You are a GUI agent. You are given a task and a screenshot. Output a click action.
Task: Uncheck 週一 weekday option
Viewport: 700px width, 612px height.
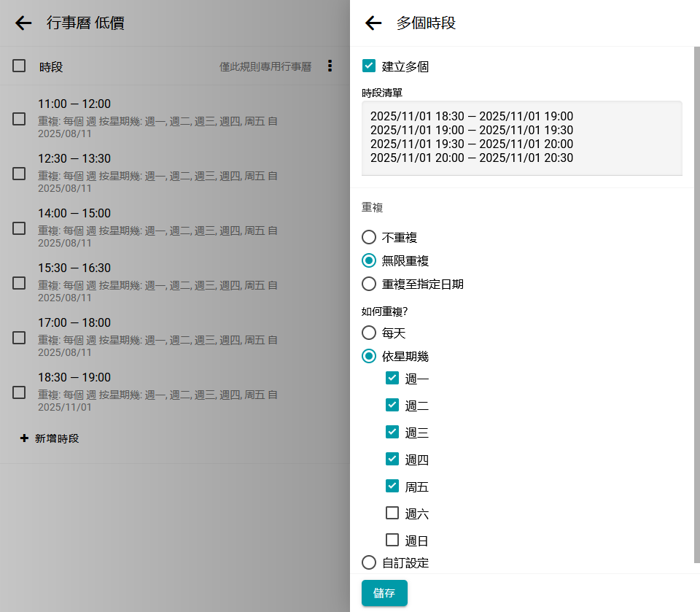point(392,378)
